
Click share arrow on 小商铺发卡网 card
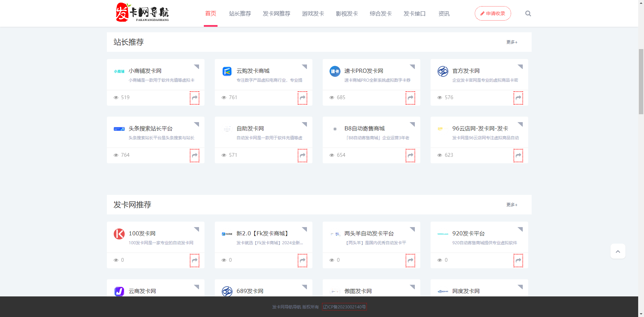point(195,98)
